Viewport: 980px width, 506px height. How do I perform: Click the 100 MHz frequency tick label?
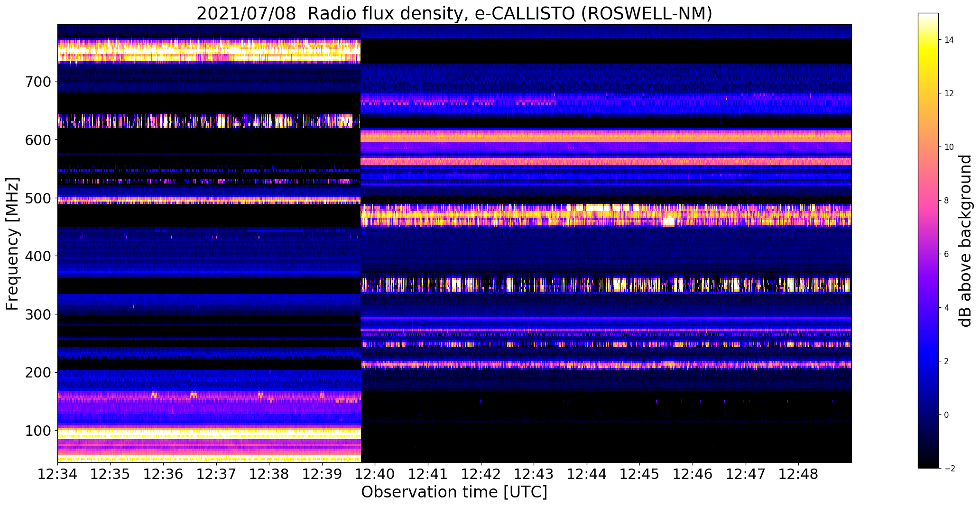coord(37,431)
